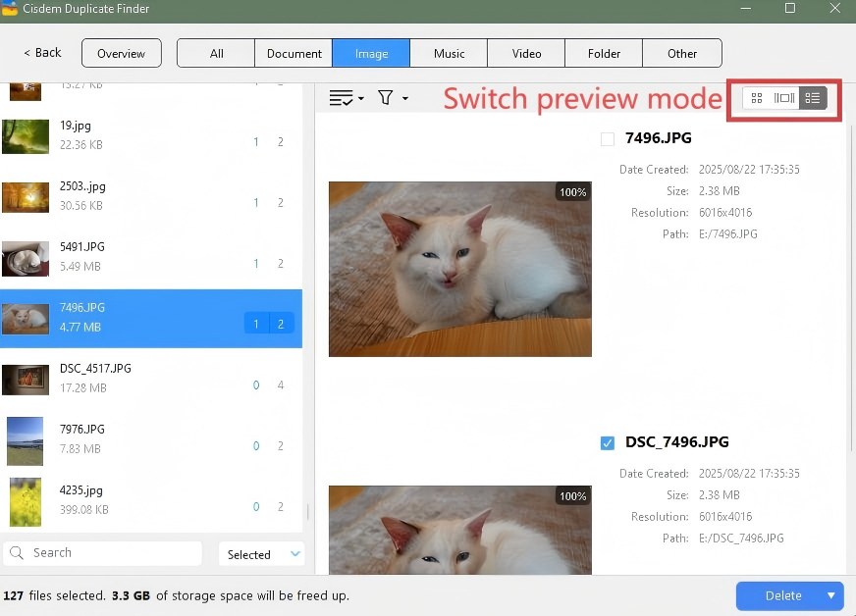856x616 pixels.
Task: Open the Delete button dropdown arrow
Action: (x=829, y=595)
